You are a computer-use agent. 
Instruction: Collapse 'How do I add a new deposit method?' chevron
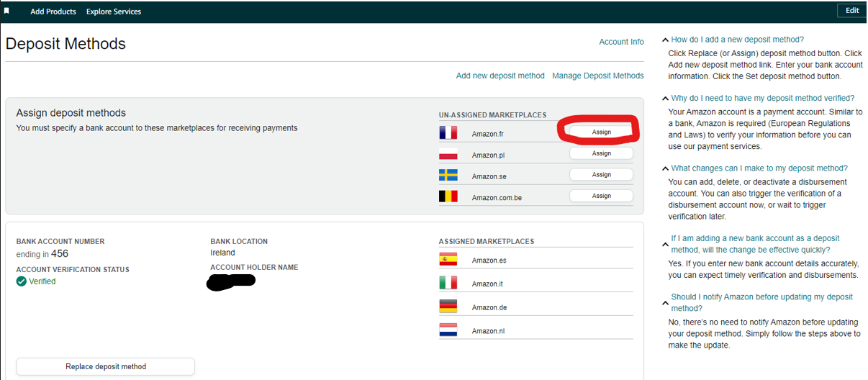tap(665, 40)
